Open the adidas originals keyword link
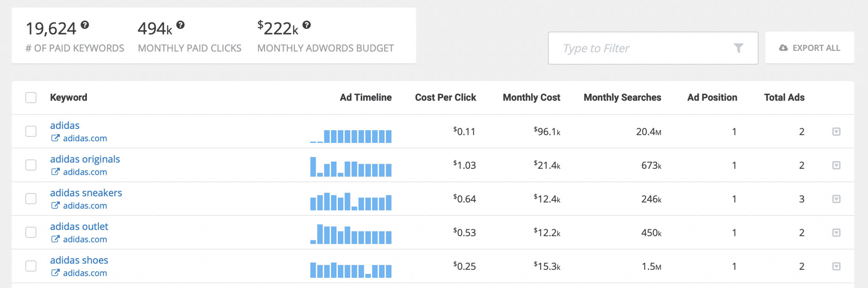Viewport: 868px width, 288px height. click(85, 159)
